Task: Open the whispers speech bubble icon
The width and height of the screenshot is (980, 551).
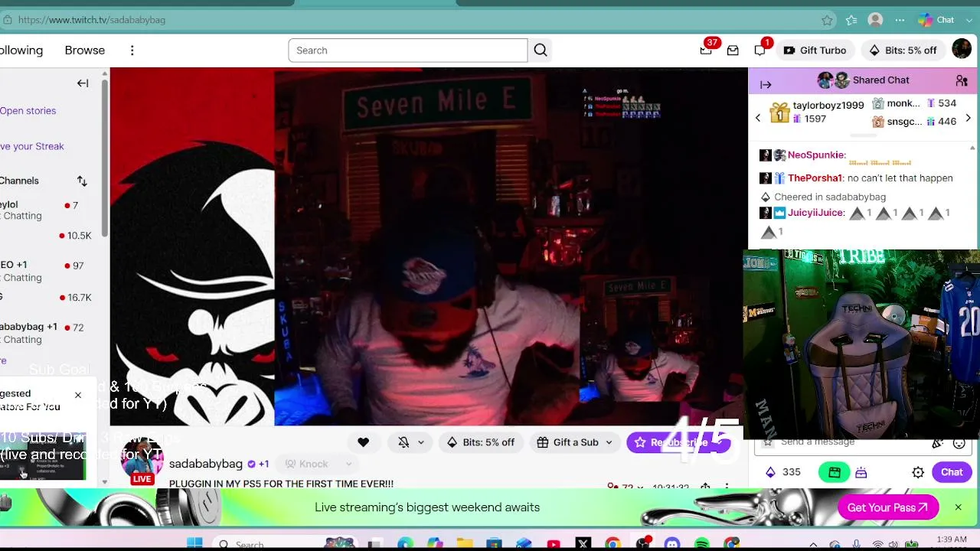Action: [759, 51]
